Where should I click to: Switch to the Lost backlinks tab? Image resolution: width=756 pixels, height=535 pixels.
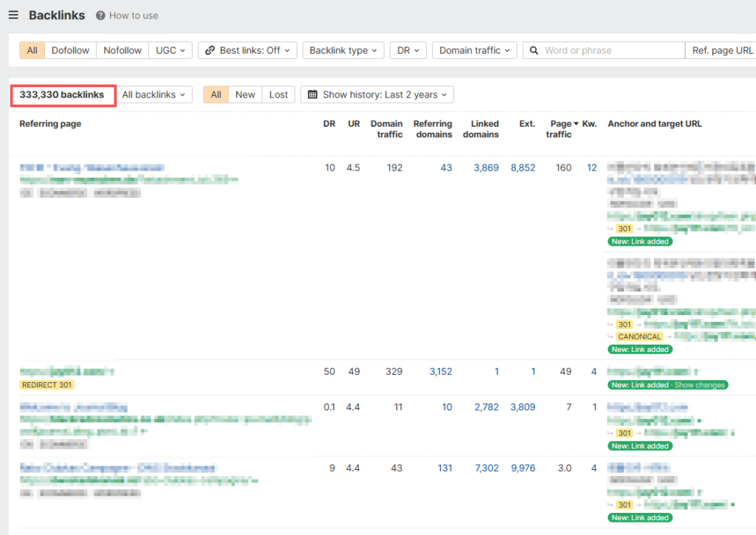pos(278,94)
